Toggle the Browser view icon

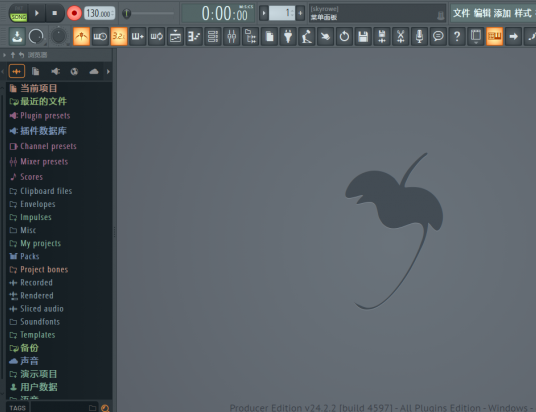[251, 36]
